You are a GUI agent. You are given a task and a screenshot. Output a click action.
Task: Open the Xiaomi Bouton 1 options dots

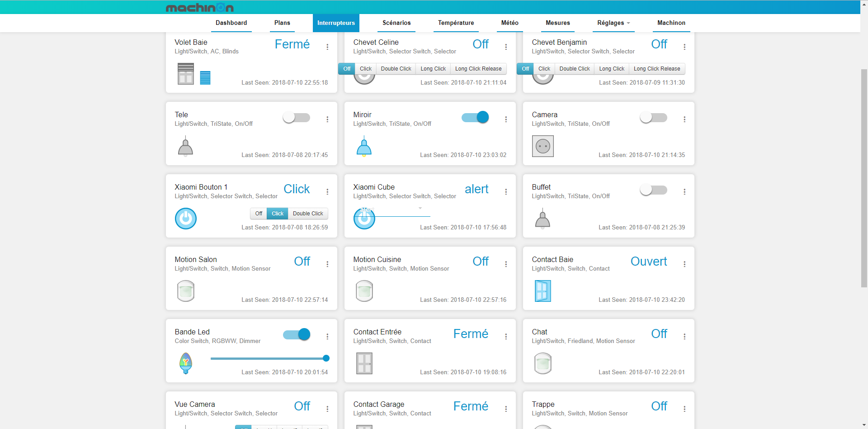[327, 191]
